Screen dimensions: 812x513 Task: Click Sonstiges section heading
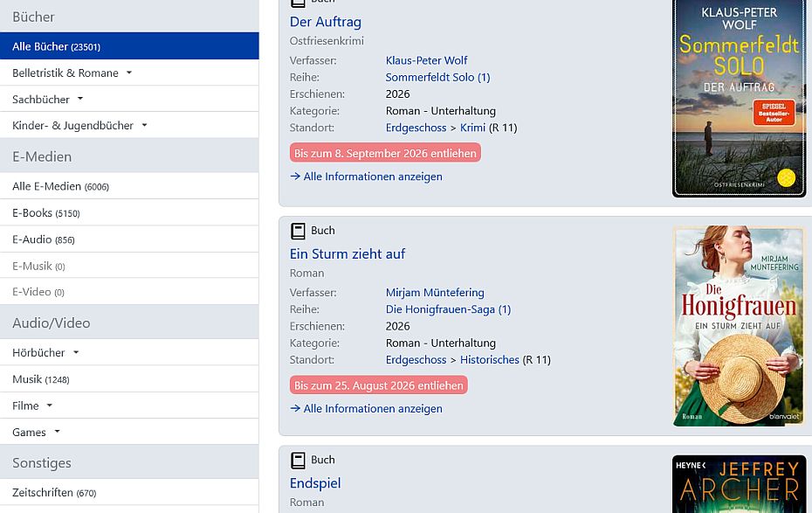42,462
